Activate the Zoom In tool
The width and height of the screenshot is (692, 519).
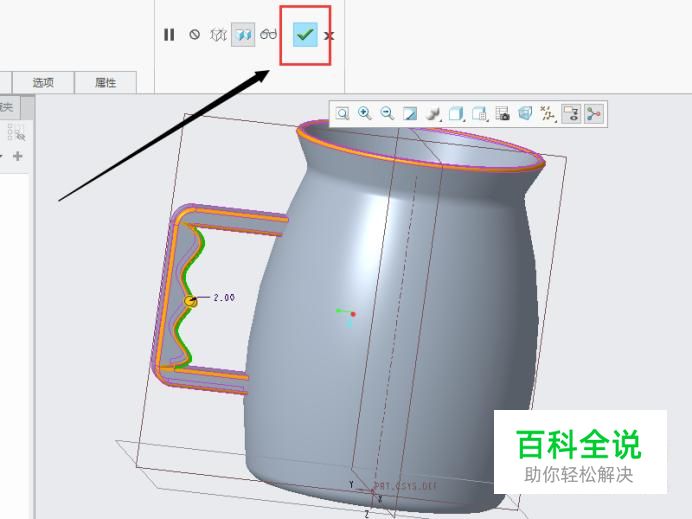pyautogui.click(x=365, y=114)
